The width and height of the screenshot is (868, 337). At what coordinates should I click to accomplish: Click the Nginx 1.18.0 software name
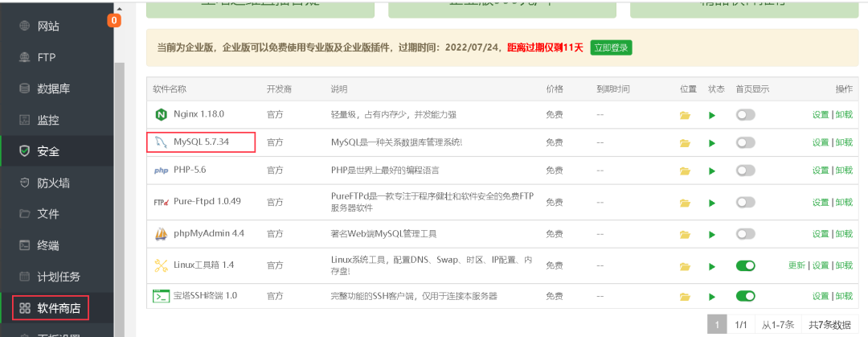tap(199, 115)
